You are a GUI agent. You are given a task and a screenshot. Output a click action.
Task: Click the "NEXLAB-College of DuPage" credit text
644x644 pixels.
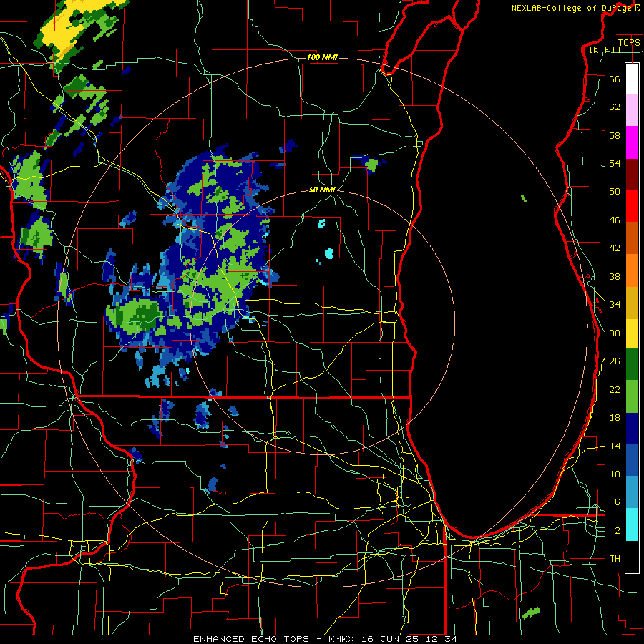click(x=572, y=8)
